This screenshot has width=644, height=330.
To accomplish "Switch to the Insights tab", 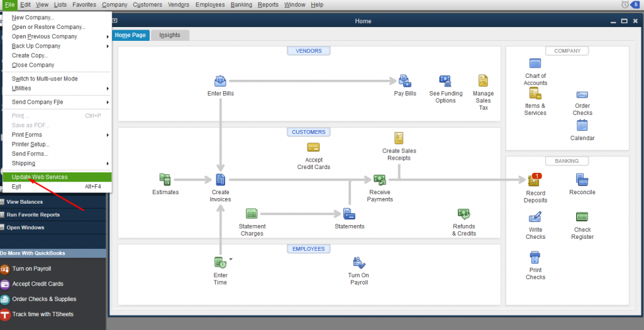I will point(169,35).
